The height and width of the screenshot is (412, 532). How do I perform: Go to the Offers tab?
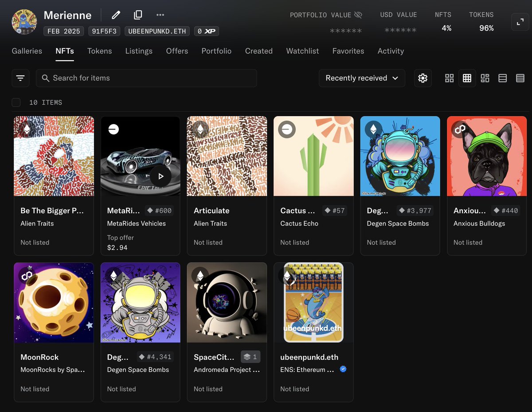(x=177, y=51)
